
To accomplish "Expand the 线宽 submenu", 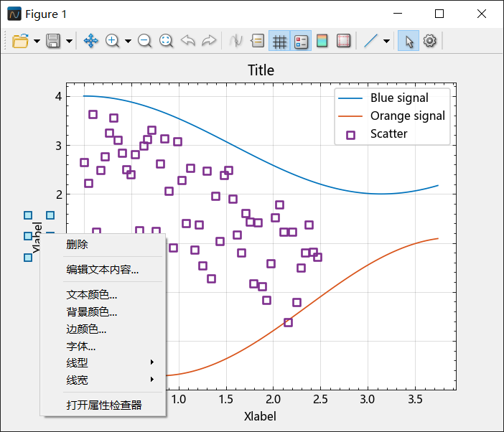I will (x=103, y=380).
